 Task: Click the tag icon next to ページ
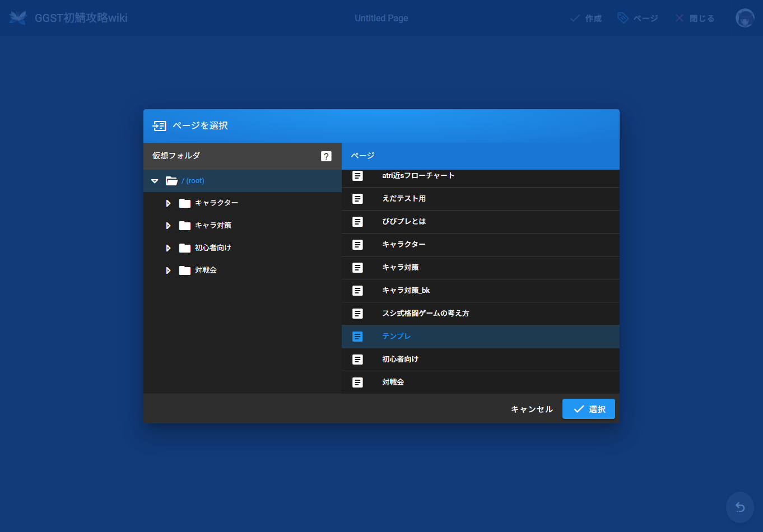coord(622,18)
